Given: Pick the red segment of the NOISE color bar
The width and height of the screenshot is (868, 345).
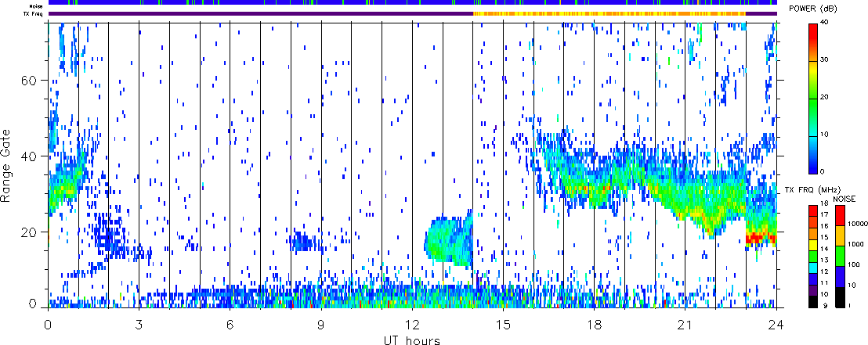Looking at the screenshot, I should pyautogui.click(x=841, y=215).
